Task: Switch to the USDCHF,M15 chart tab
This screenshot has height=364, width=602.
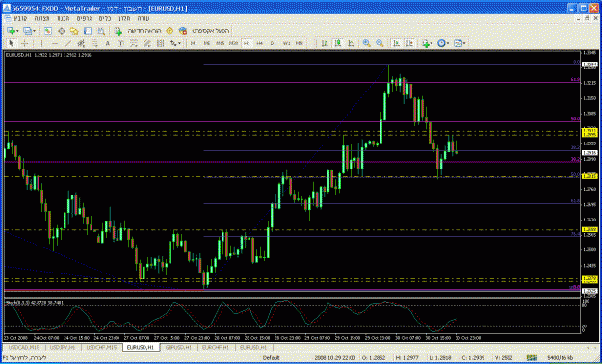Action: tap(101, 347)
